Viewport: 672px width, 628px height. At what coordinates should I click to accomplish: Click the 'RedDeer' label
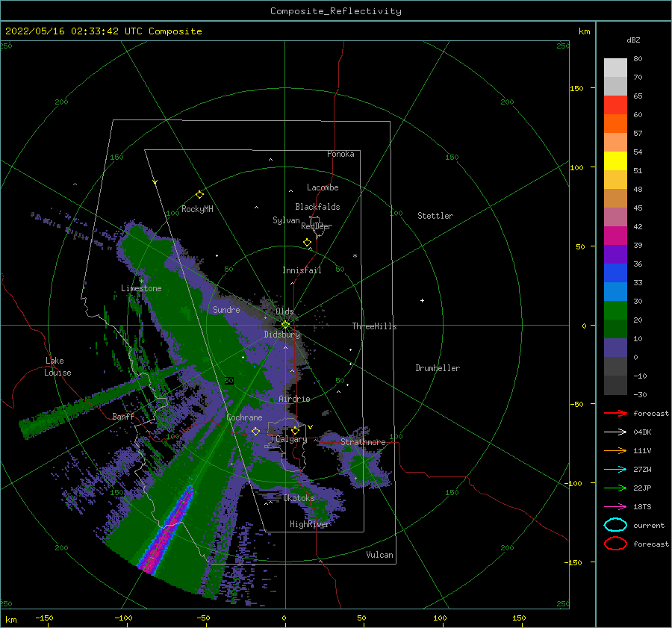(317, 226)
